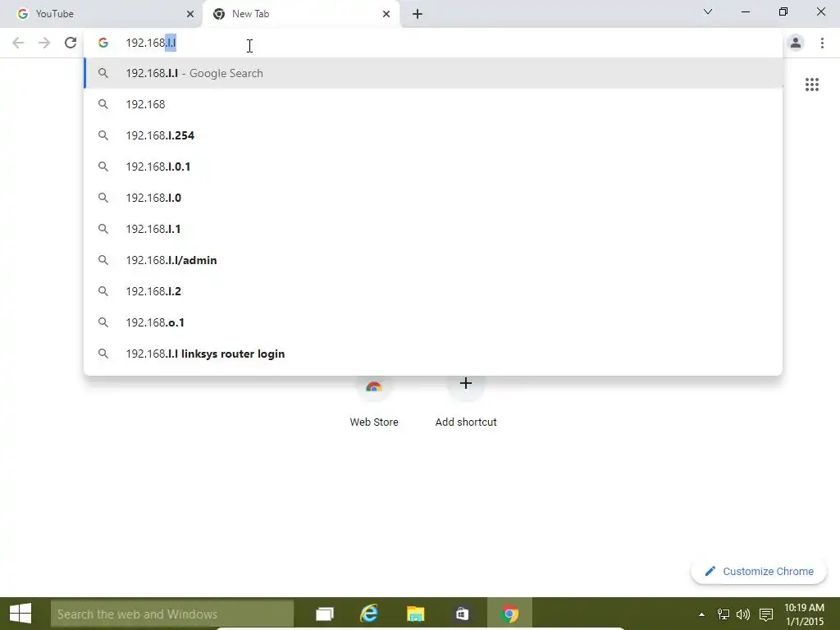The width and height of the screenshot is (840, 630).
Task: Click the address bar with 192.168.l.l
Action: point(433,43)
